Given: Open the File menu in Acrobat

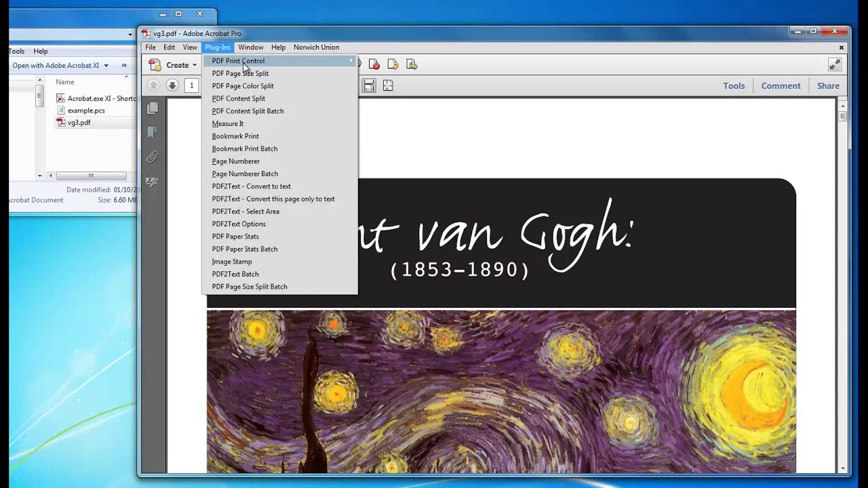Looking at the screenshot, I should click(x=150, y=47).
